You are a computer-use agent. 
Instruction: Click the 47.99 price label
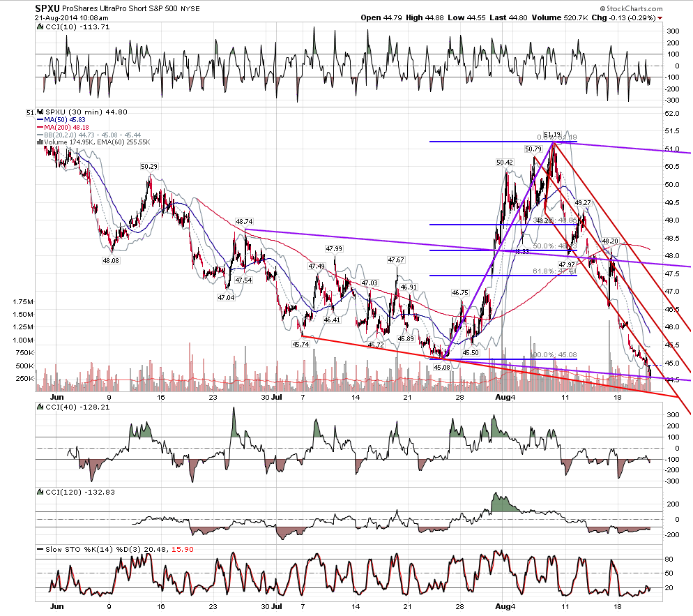tap(335, 250)
